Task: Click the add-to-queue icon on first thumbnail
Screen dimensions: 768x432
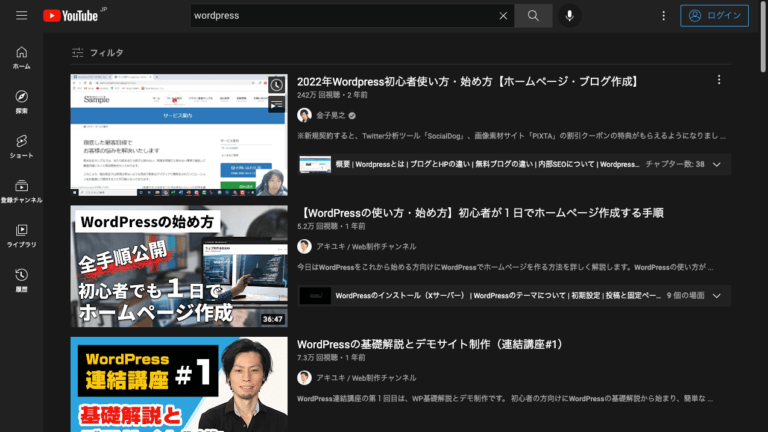Action: (x=277, y=104)
